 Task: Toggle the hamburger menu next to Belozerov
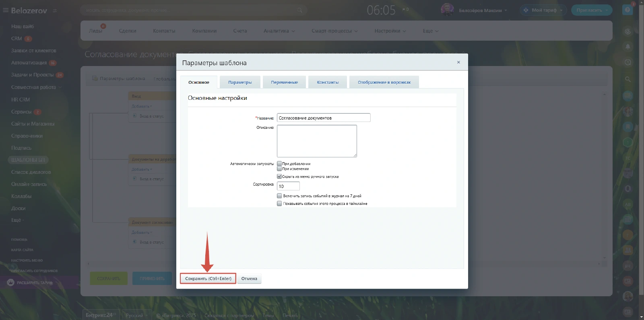pyautogui.click(x=6, y=10)
